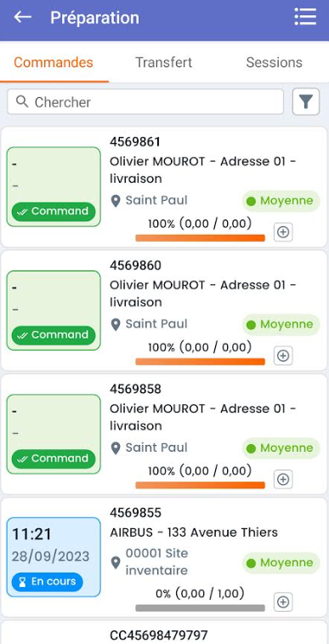Tap plus icon on order 4569860
Image resolution: width=329 pixels, height=644 pixels.
pyautogui.click(x=283, y=356)
